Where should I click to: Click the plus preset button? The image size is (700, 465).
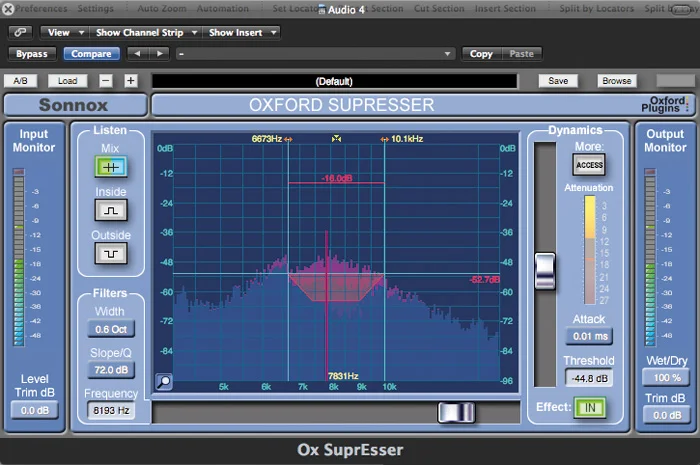[x=130, y=81]
